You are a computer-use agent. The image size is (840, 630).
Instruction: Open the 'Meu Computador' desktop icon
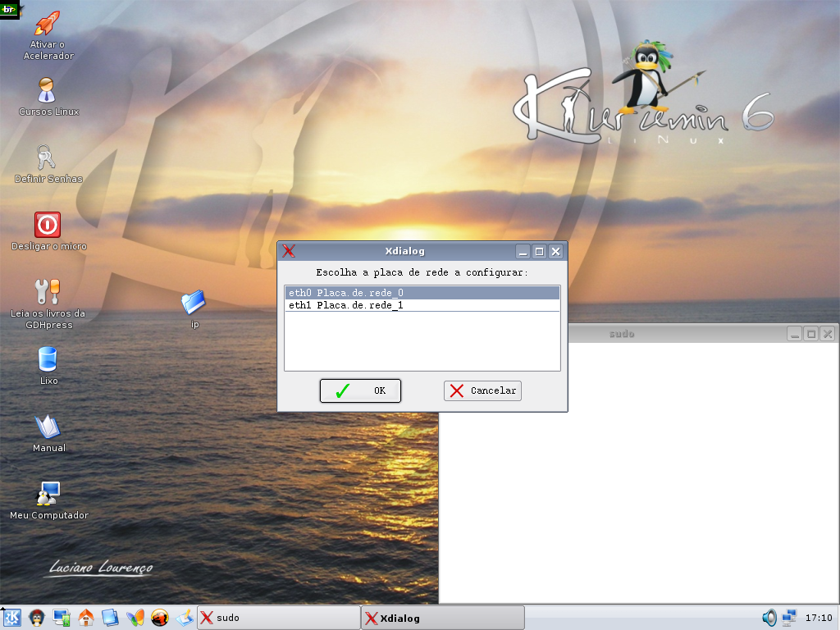tap(48, 494)
